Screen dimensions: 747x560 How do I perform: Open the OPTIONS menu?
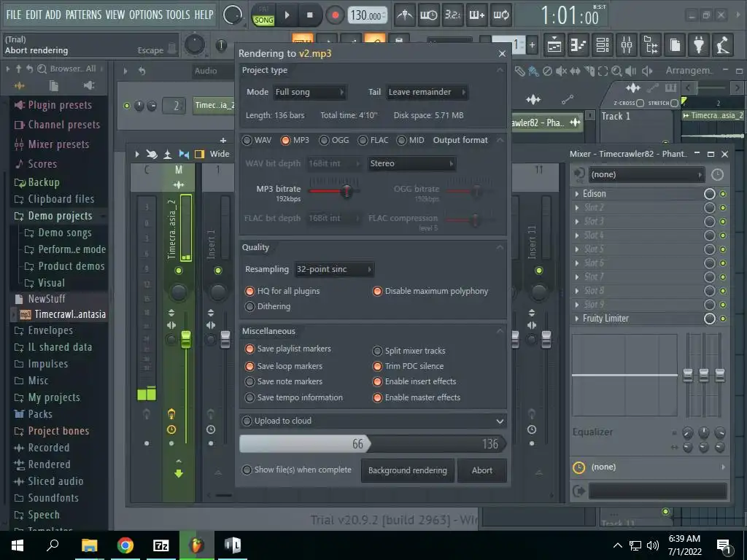pos(146,15)
